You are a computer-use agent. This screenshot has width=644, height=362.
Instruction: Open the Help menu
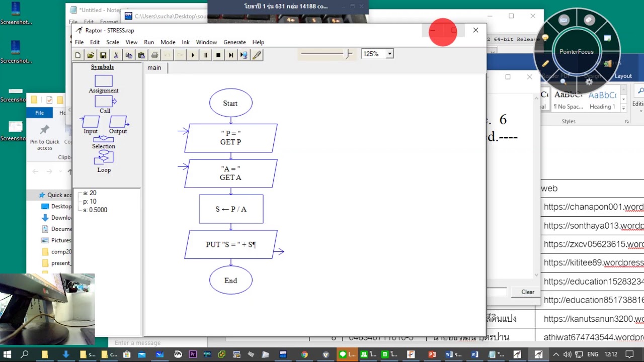click(x=258, y=42)
